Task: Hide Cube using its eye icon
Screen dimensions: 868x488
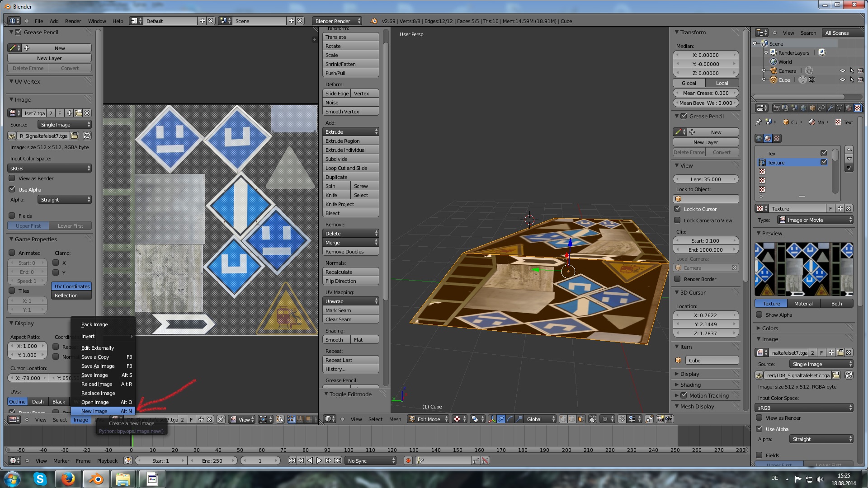Action: point(842,80)
